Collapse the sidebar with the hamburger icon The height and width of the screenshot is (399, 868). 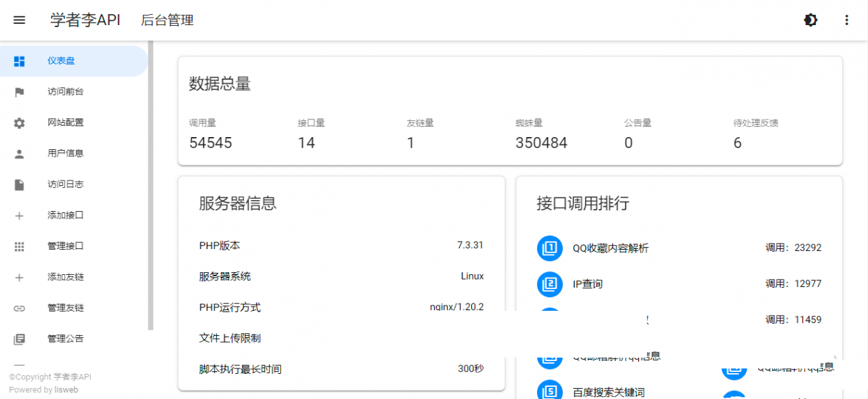point(19,20)
